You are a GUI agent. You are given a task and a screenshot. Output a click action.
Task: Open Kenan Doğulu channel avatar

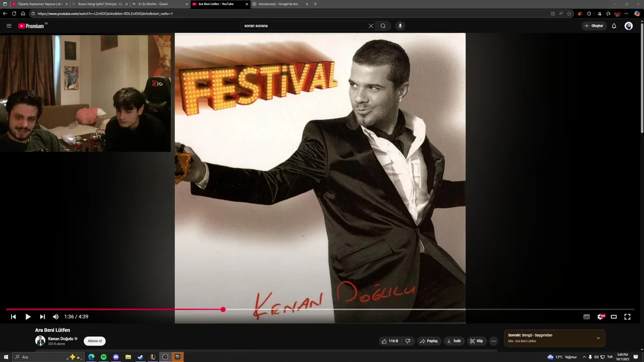[40, 341]
